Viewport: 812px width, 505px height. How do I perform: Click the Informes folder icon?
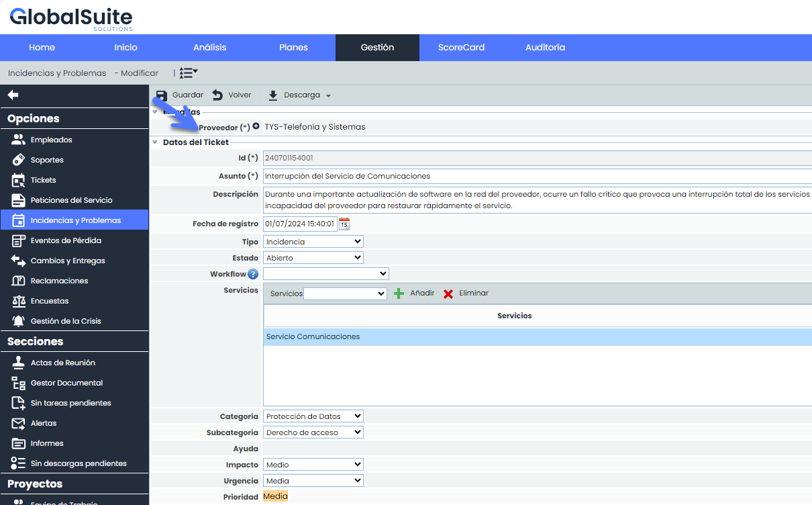tap(19, 443)
